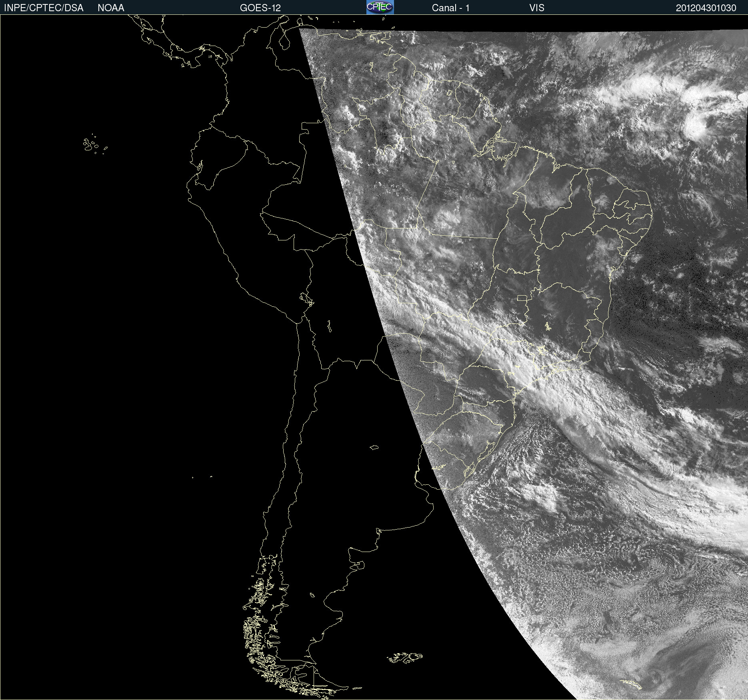The height and width of the screenshot is (700, 748).
Task: Click the 201204301030 timestamp
Action: point(706,8)
